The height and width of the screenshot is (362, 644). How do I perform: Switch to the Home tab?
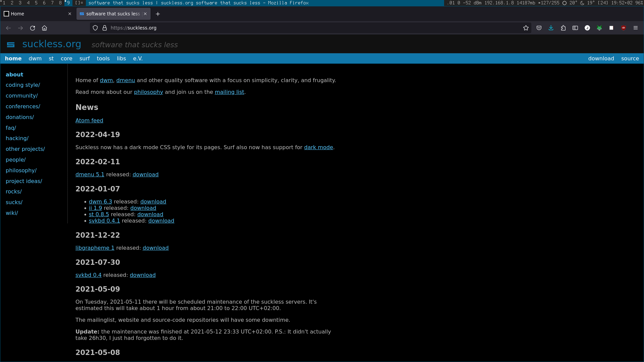[x=38, y=14]
